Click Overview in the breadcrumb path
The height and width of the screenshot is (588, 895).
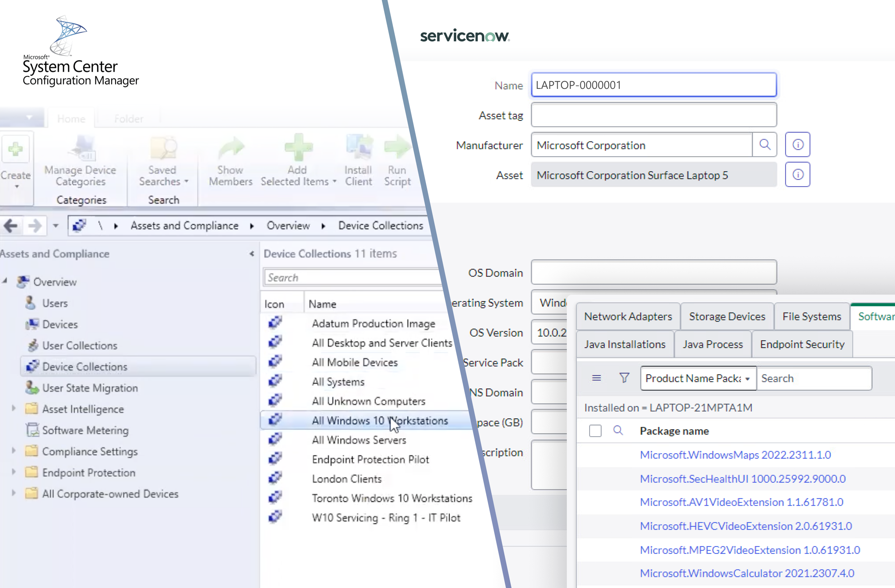288,226
